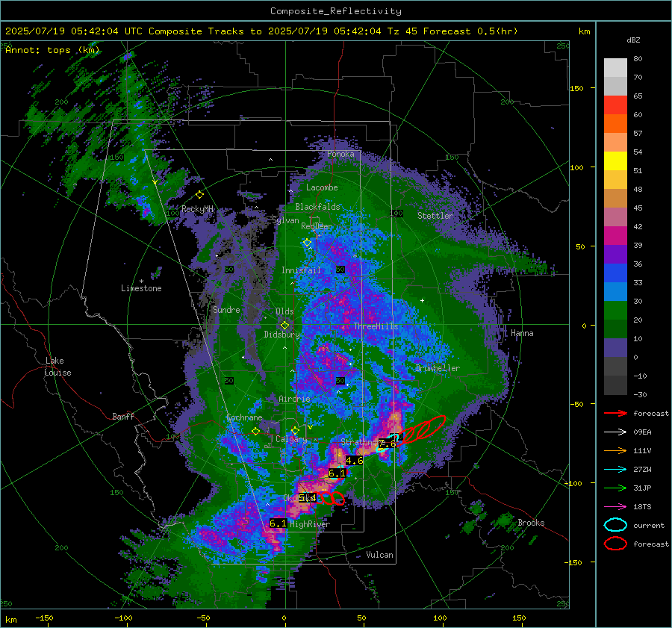Viewport: 672px width, 628px height.
Task: Click the cyan current storm ellipse near Strathmore
Action: click(387, 444)
